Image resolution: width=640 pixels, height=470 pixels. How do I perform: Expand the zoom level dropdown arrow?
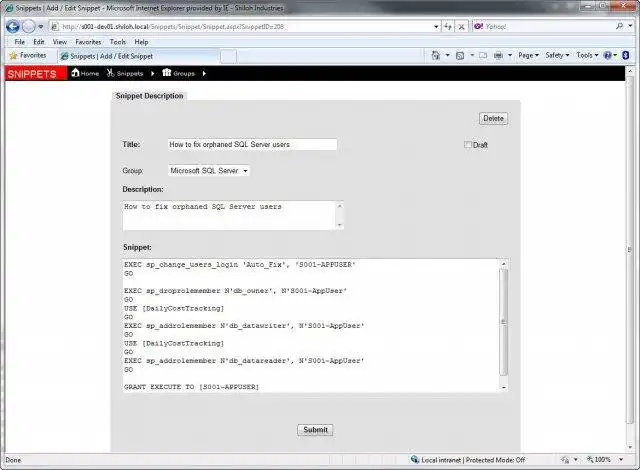(x=621, y=460)
